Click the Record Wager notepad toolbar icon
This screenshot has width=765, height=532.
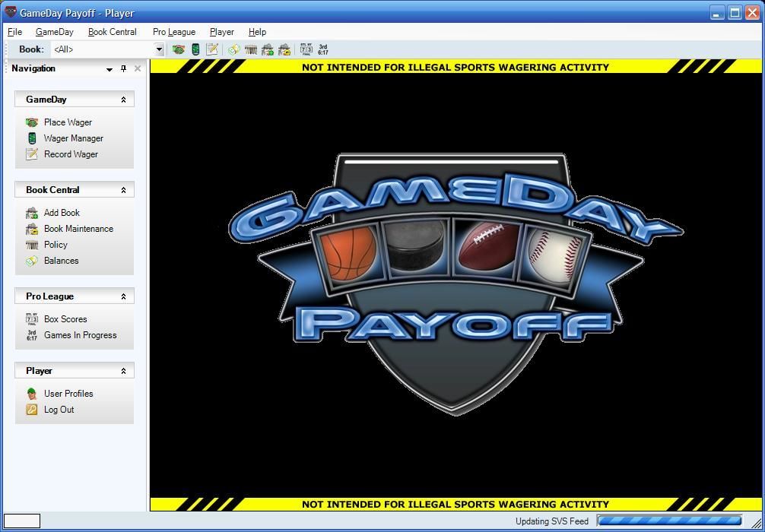(x=211, y=49)
